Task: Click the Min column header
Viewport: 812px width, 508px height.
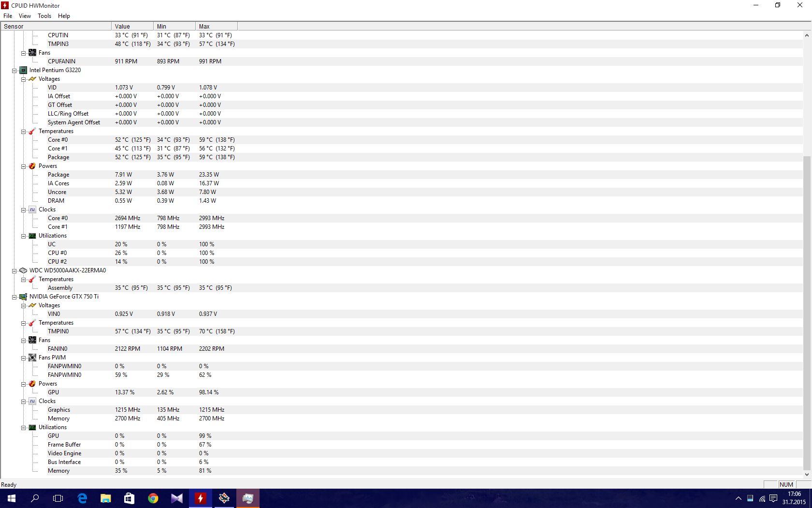Action: pos(174,26)
